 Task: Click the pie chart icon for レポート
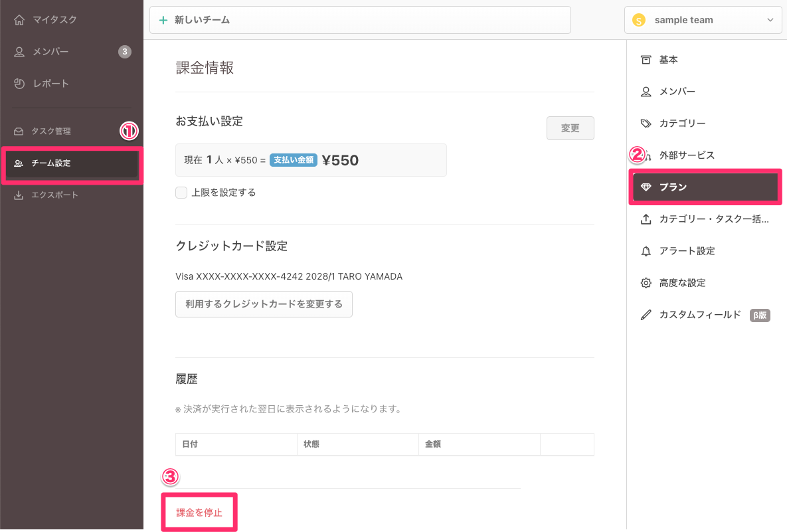[x=19, y=84]
